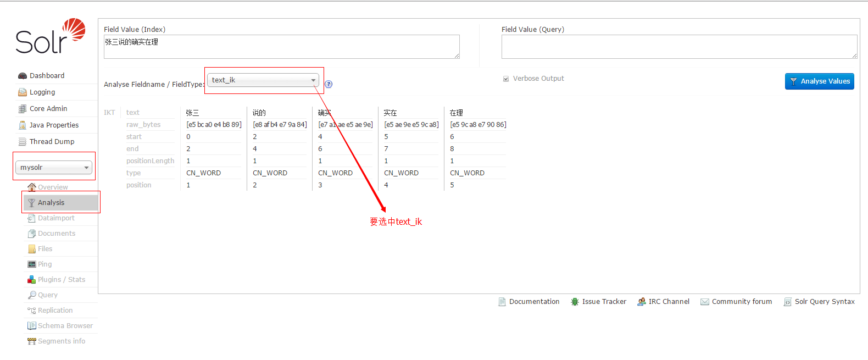Open the text_ik field type dropdown
The height and width of the screenshot is (360, 868).
pyautogui.click(x=263, y=80)
